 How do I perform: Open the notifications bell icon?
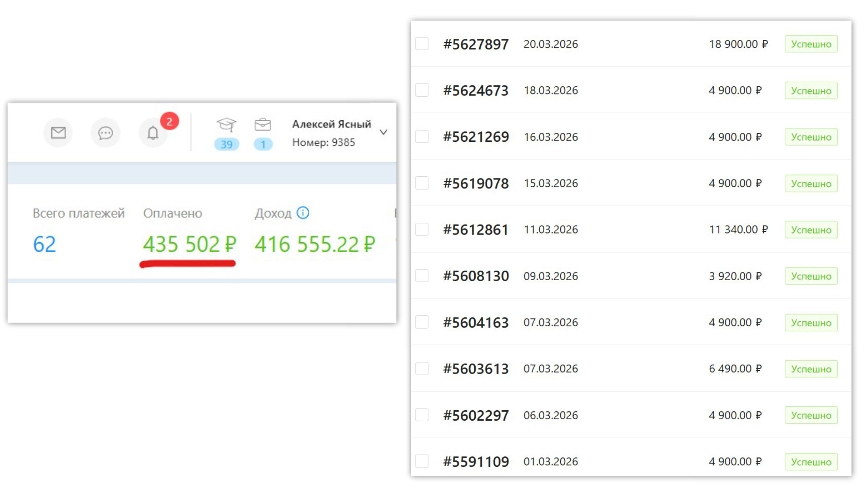click(153, 132)
